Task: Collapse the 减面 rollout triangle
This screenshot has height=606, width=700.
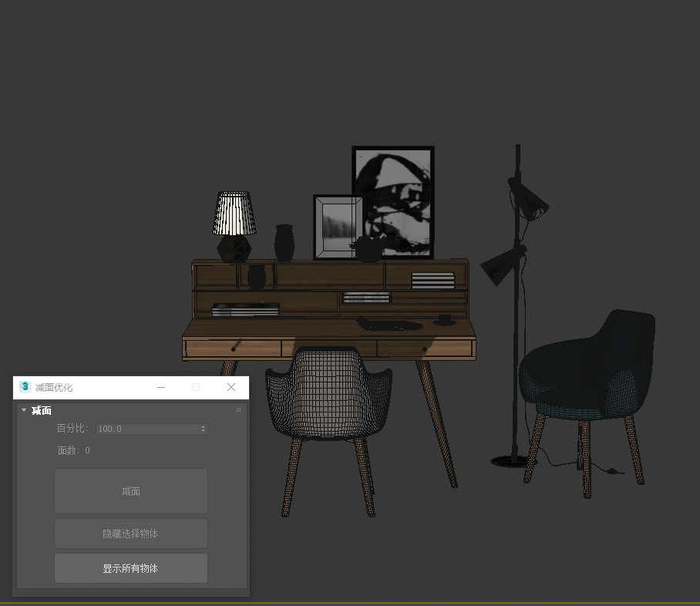Action: pos(24,410)
